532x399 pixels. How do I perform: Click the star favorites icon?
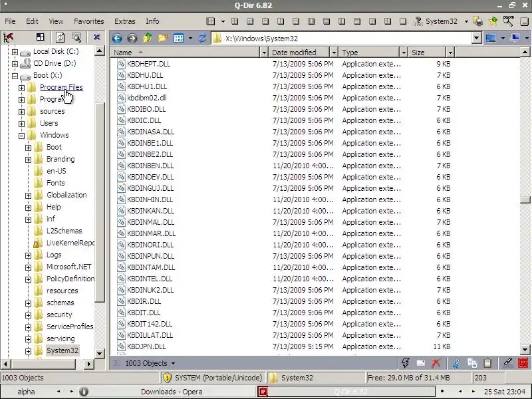493,21
